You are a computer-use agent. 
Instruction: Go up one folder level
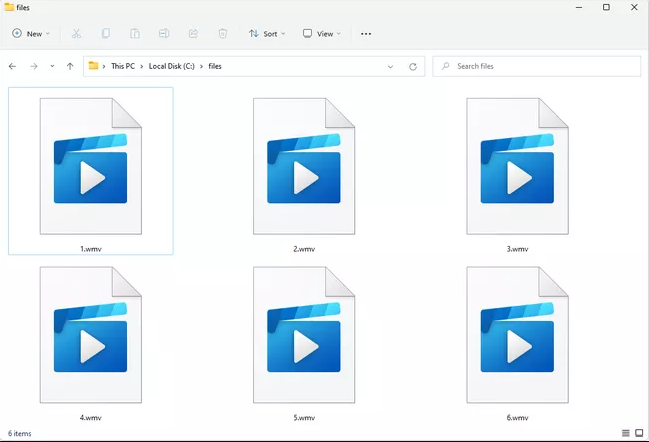(70, 66)
